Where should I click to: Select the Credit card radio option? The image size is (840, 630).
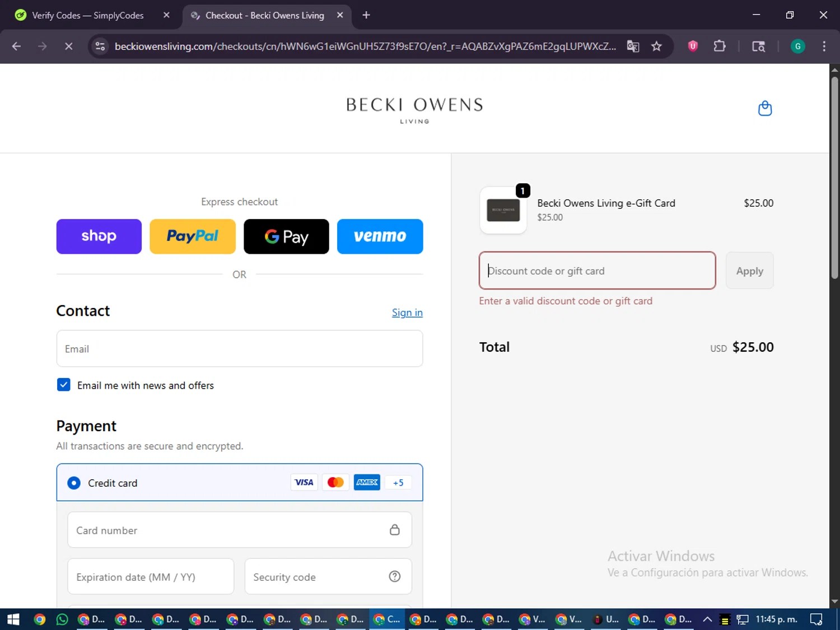click(x=74, y=483)
